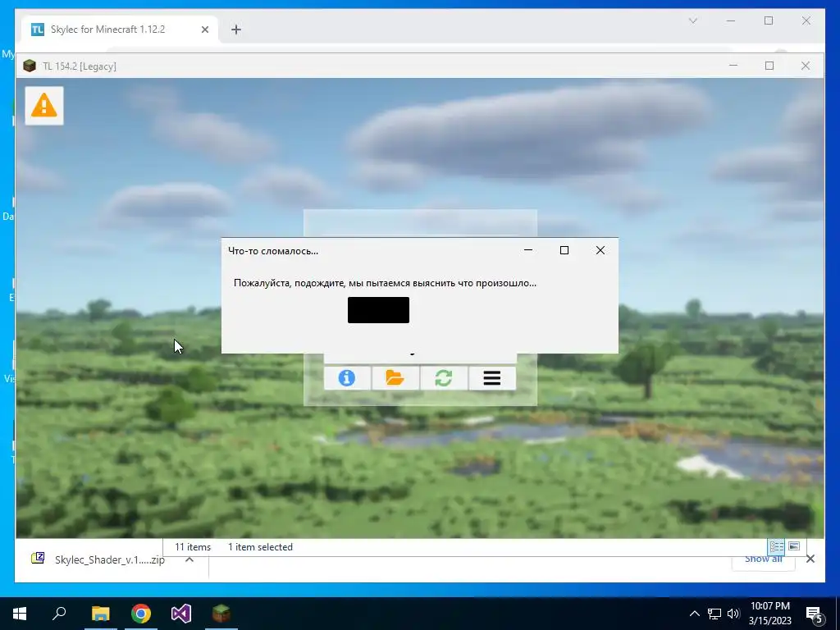Switch Explorer to details view
The image size is (840, 630).
pos(776,546)
